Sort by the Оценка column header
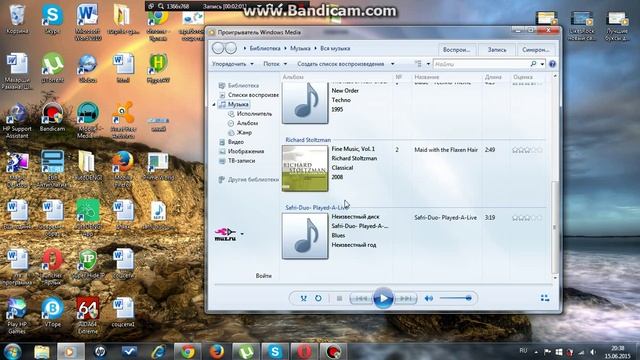 coord(523,77)
